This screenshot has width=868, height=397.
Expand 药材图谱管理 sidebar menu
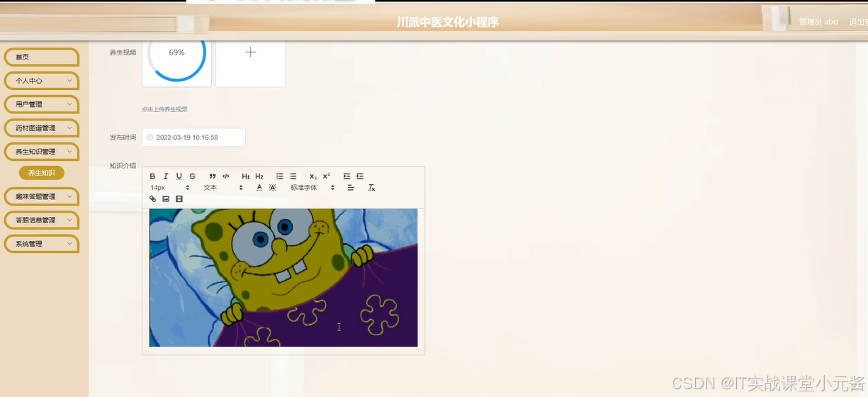tap(42, 128)
